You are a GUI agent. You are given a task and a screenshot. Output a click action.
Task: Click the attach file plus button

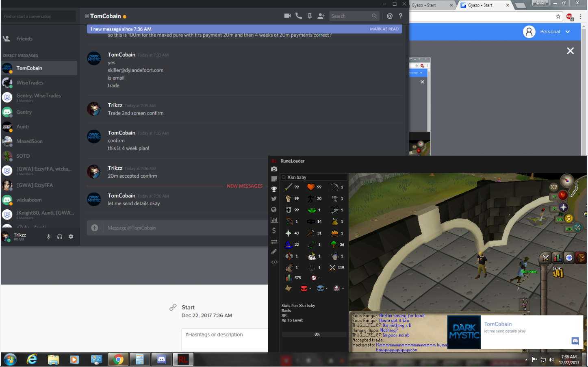[x=95, y=228]
